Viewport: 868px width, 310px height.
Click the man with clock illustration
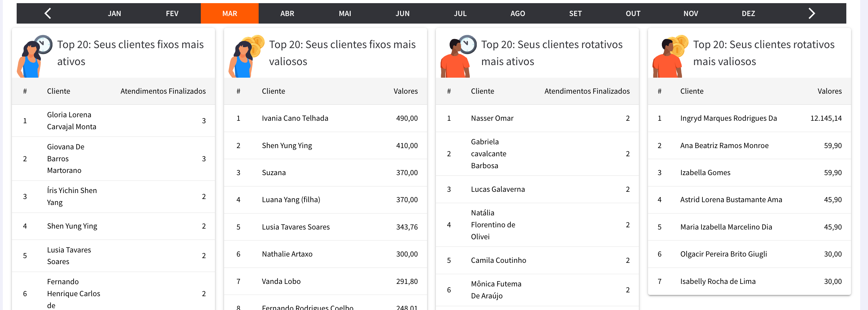coord(458,56)
